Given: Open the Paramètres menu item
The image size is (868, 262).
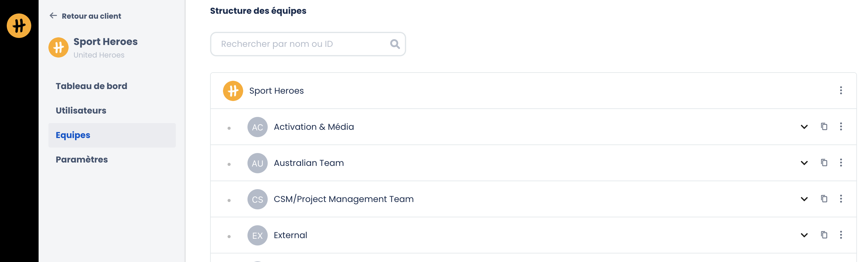Looking at the screenshot, I should pos(81,160).
